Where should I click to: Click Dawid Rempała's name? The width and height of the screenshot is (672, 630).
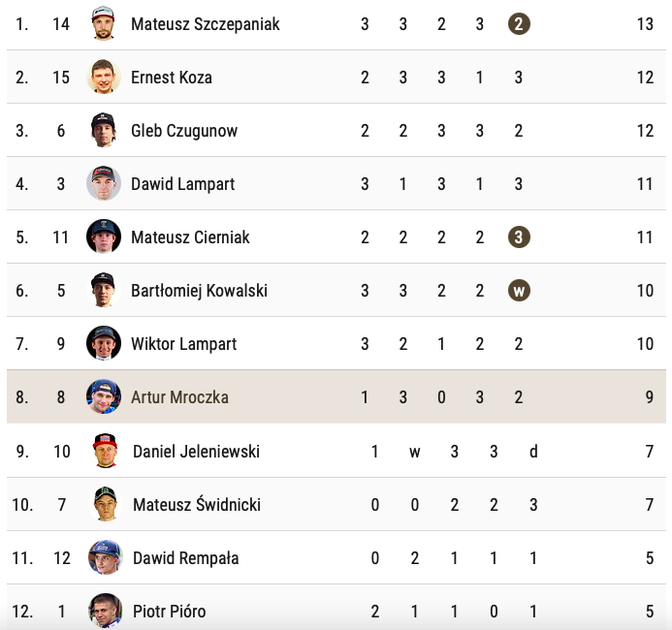pos(185,558)
